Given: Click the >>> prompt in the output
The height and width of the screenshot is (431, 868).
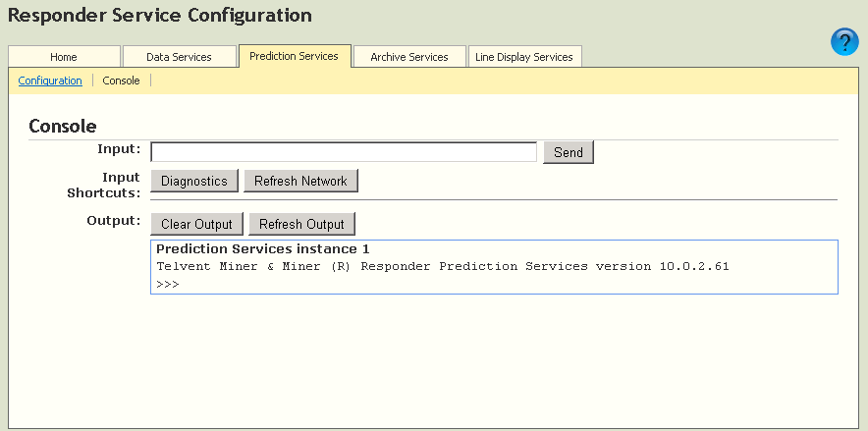Looking at the screenshot, I should coord(168,284).
